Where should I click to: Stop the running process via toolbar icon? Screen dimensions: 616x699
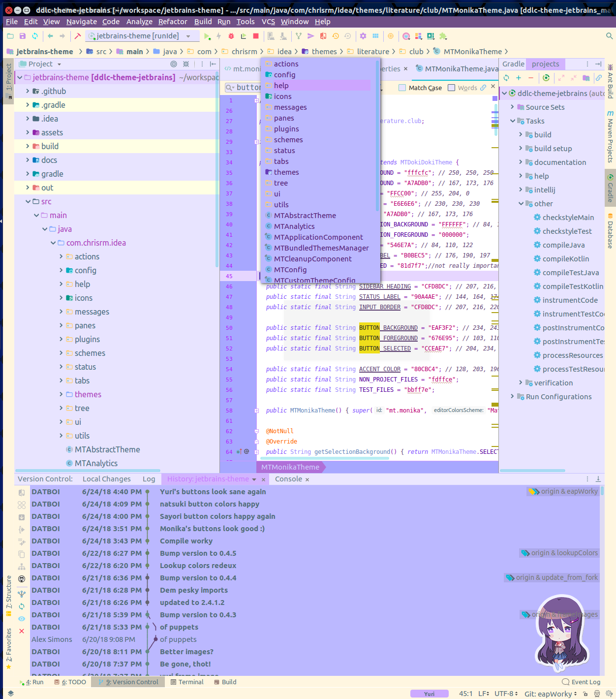pos(255,36)
